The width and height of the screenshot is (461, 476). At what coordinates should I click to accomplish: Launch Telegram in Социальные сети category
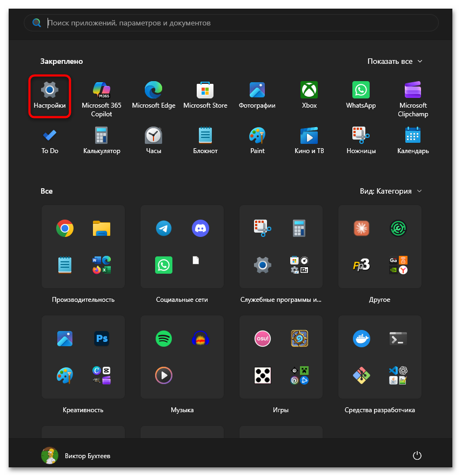pyautogui.click(x=164, y=228)
